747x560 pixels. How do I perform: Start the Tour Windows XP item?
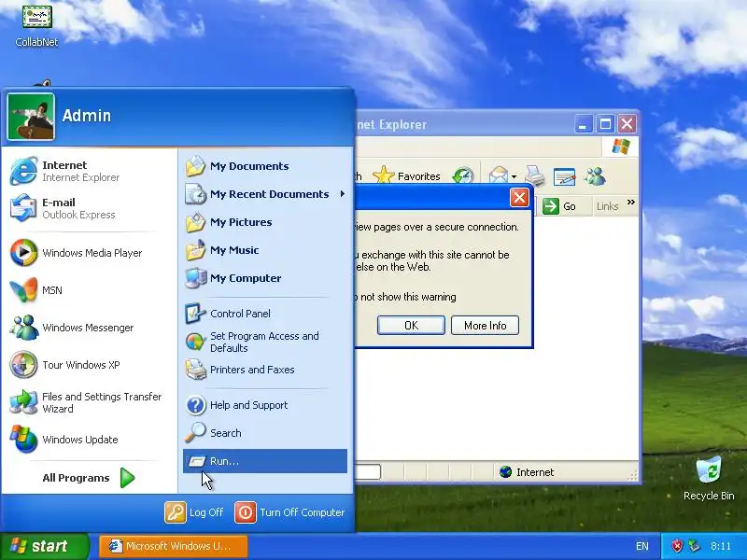[x=89, y=365]
